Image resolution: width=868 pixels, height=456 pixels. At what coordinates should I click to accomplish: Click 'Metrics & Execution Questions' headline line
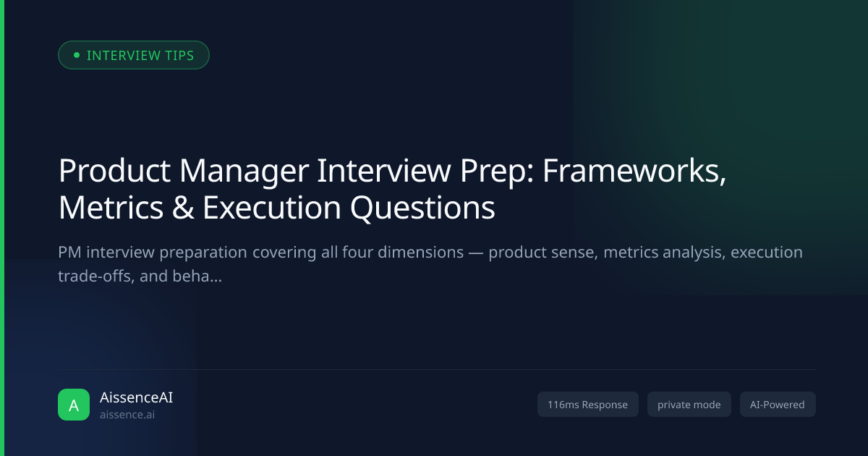(276, 208)
